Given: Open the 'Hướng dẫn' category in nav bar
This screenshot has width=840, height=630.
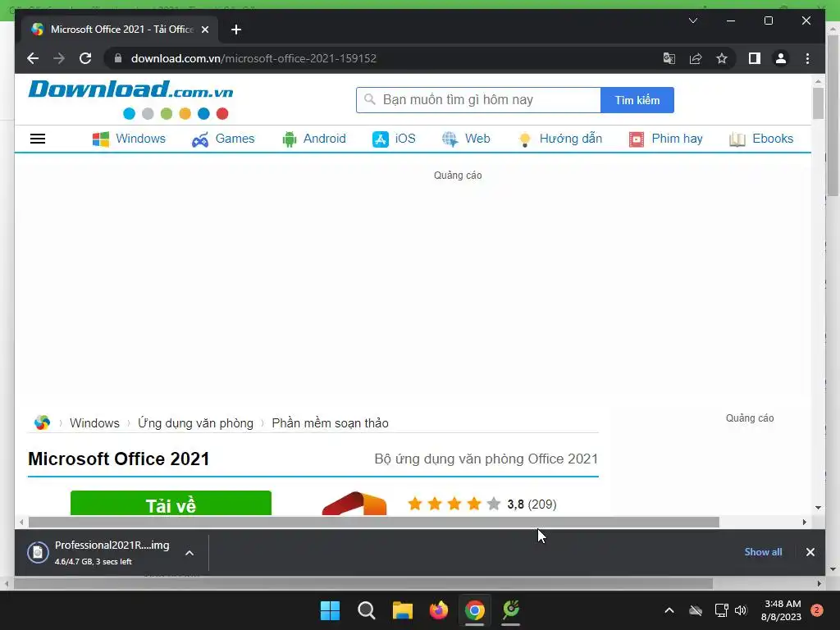Looking at the screenshot, I should (559, 139).
